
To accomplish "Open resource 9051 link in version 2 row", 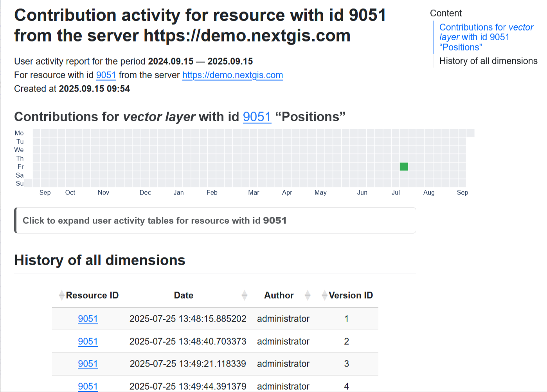I will point(88,342).
